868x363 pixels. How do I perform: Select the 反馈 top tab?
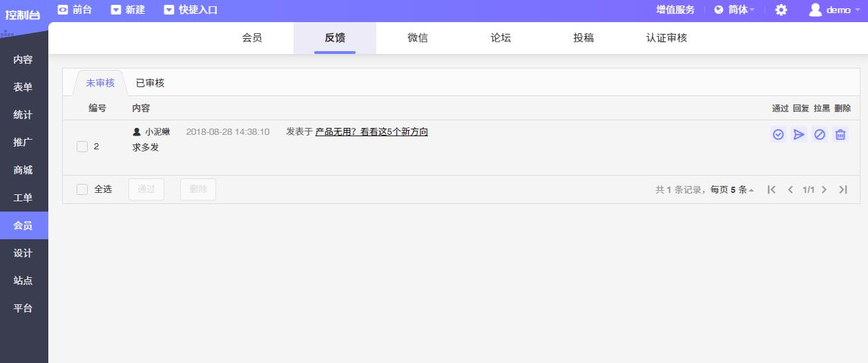click(x=335, y=38)
